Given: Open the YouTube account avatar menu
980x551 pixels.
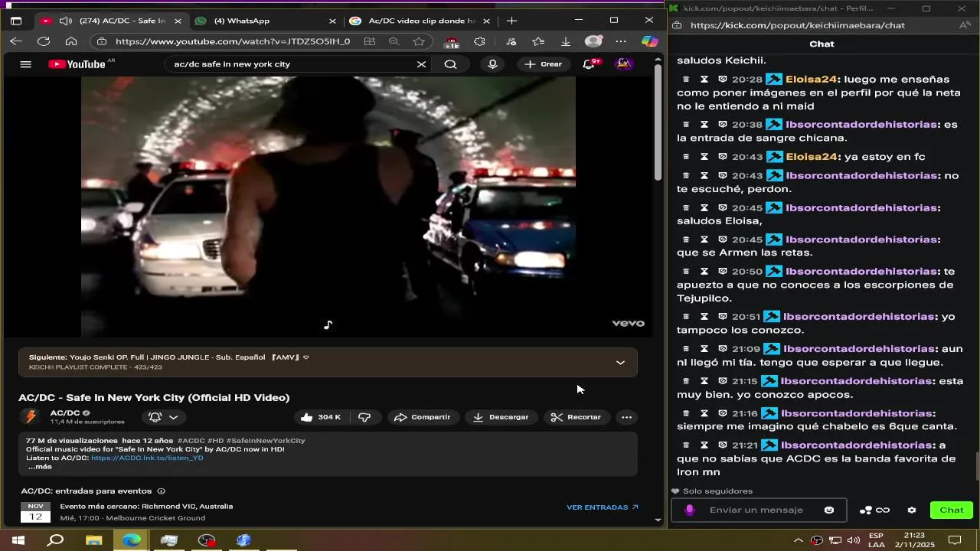Looking at the screenshot, I should point(624,64).
